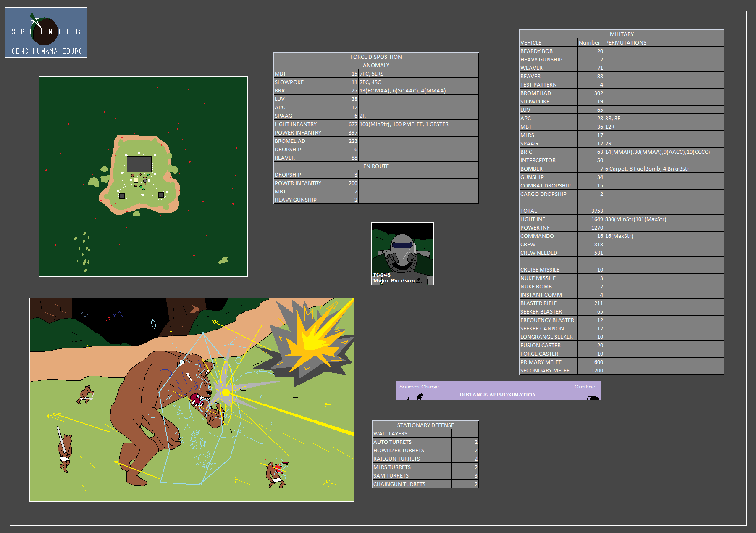756x533 pixels.
Task: Click the Splinter Gens Humana Eduro logo
Action: click(46, 32)
